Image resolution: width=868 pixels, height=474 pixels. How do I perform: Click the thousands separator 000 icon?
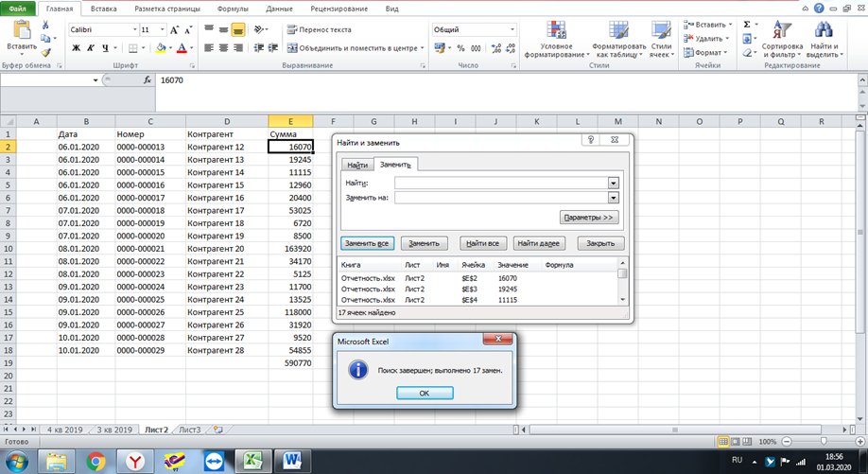[476, 48]
